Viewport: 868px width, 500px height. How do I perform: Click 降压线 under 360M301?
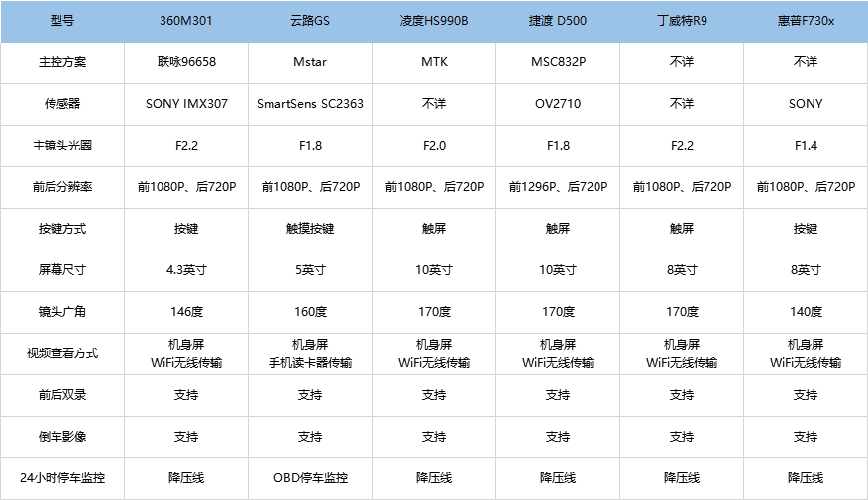click(x=186, y=478)
